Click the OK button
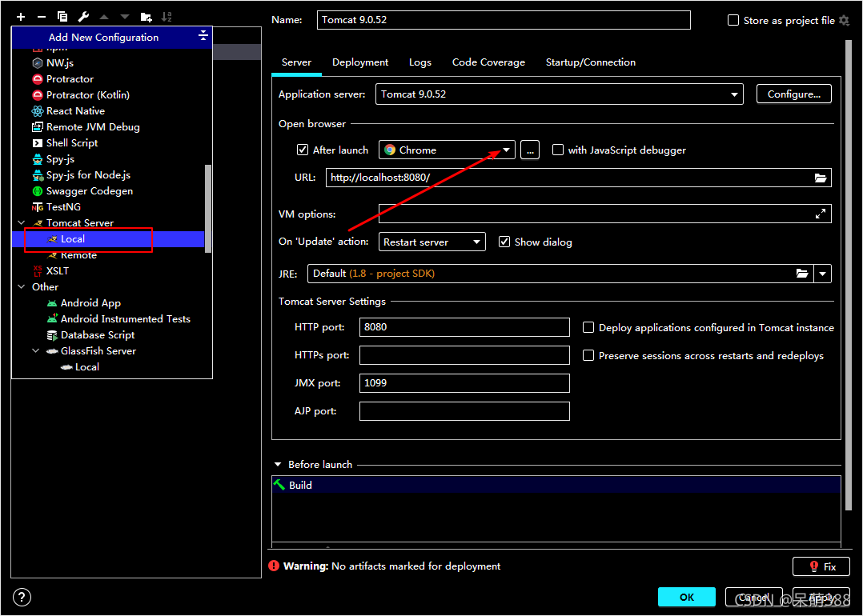This screenshot has width=863, height=616. pyautogui.click(x=687, y=597)
